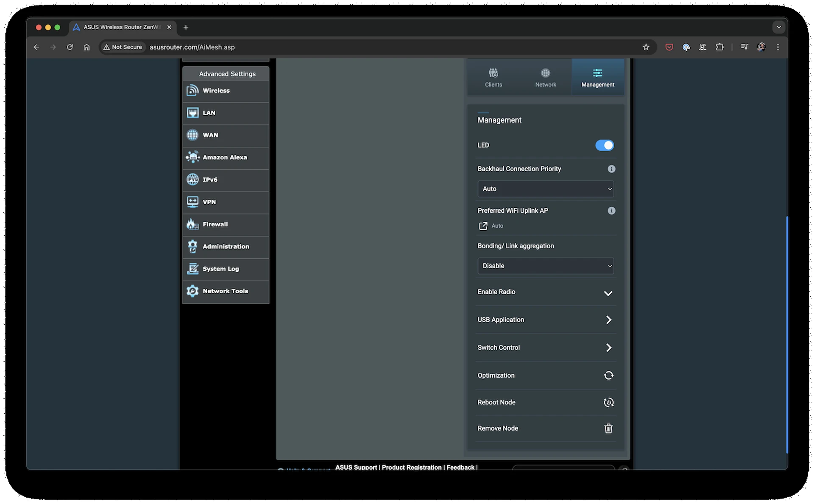Viewport: 814px width, 504px height.
Task: Bookmark this page with the star icon
Action: click(646, 47)
